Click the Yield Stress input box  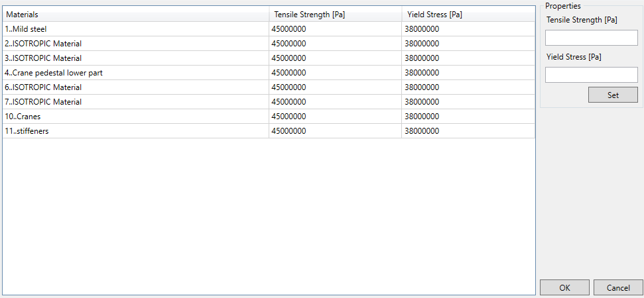(x=591, y=75)
